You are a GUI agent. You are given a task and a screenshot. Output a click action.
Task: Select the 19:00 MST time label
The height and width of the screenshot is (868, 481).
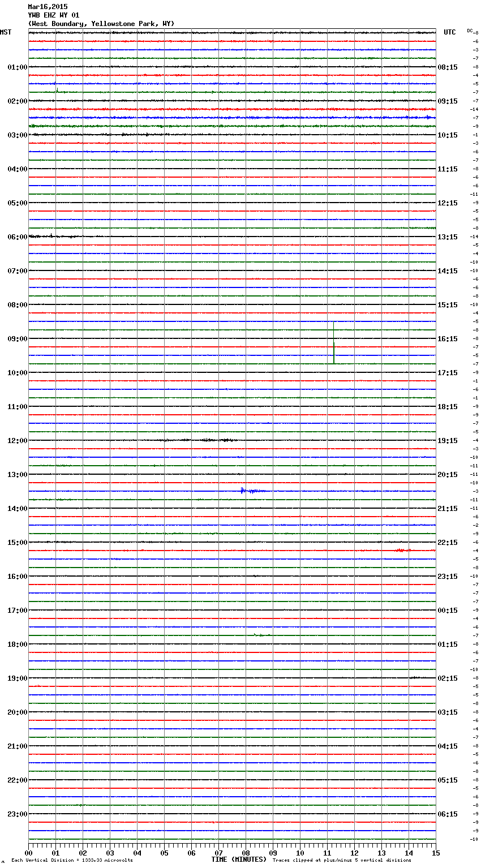(18, 678)
